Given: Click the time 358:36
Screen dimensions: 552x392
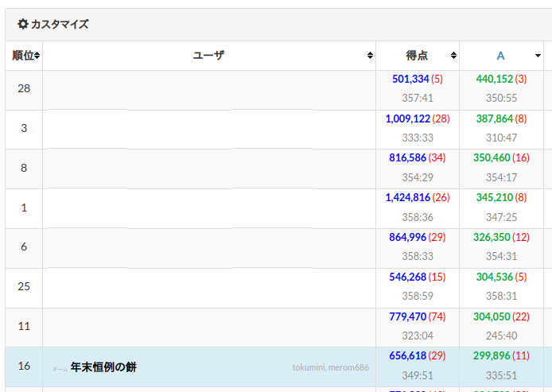Looking at the screenshot, I should 418,217.
